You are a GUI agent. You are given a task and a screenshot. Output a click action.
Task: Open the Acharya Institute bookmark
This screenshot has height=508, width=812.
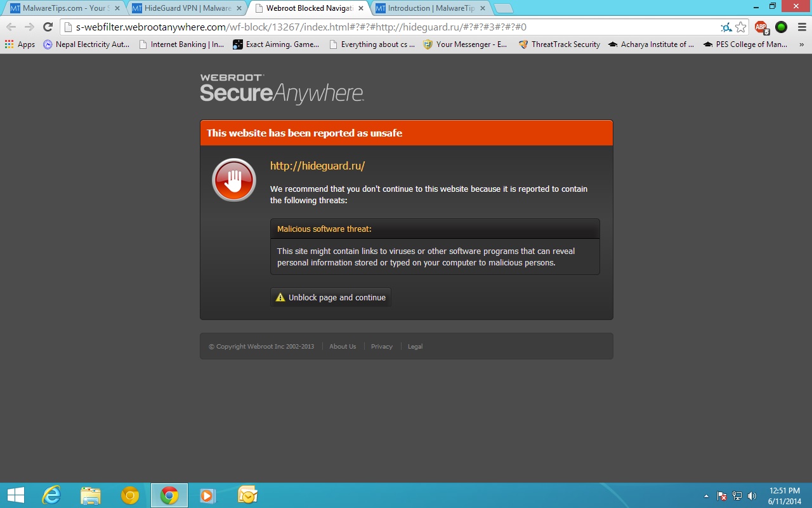[x=651, y=44]
